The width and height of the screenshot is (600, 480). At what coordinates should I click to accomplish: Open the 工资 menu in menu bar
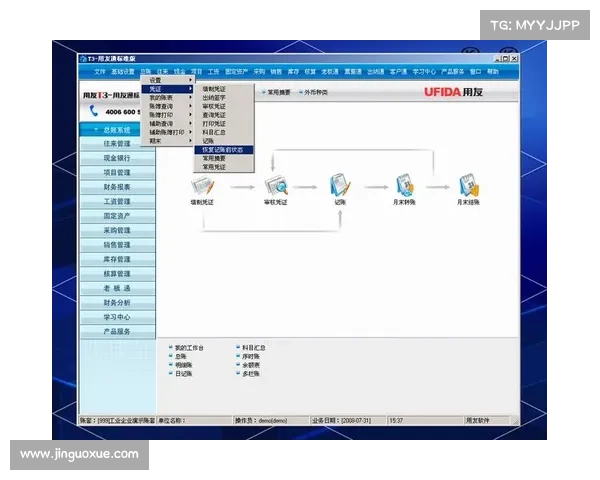tap(213, 72)
